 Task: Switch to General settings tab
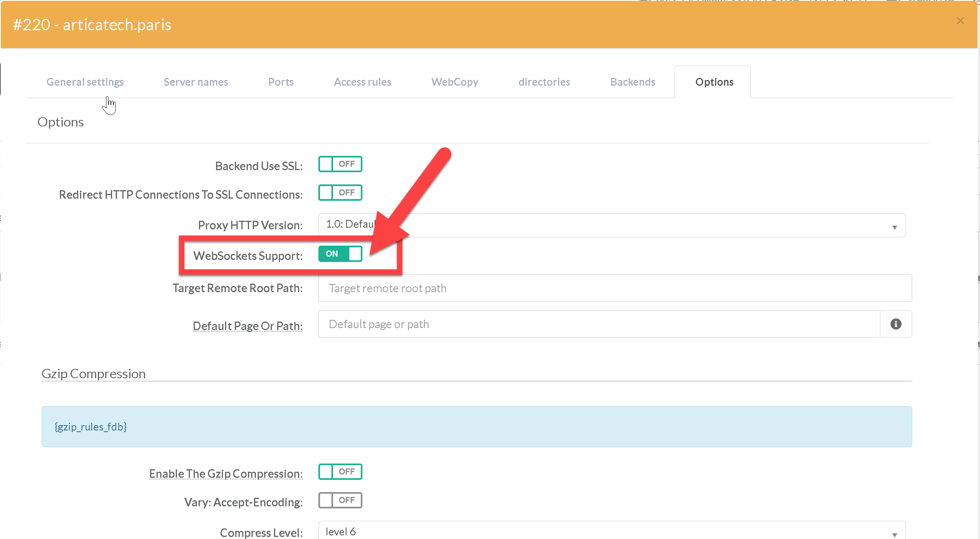coord(85,82)
